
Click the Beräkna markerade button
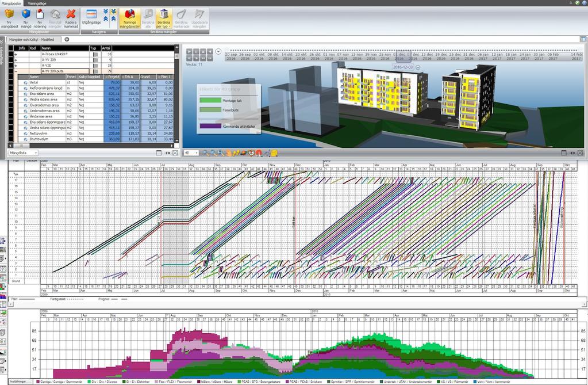(181, 19)
